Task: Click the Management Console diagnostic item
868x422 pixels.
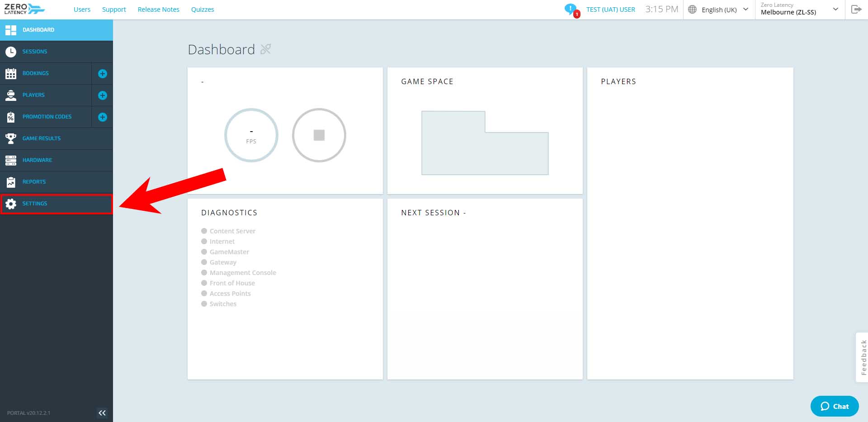Action: [x=239, y=273]
